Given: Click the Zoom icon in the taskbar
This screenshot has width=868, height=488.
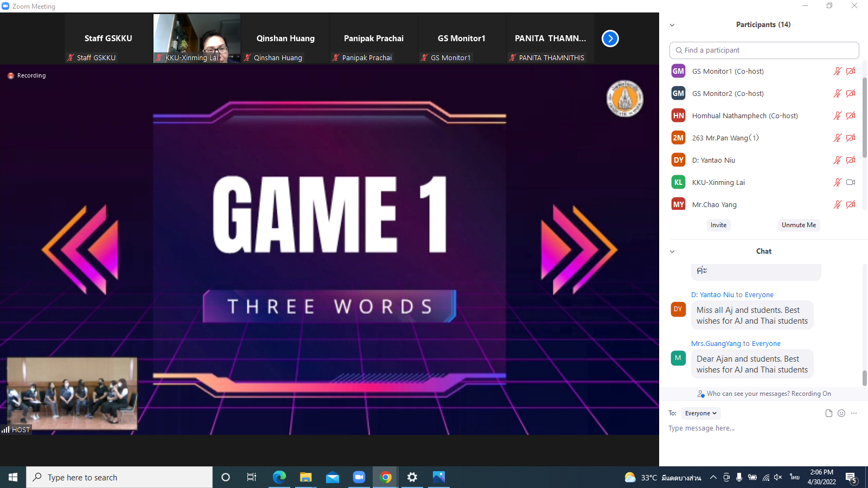Looking at the screenshot, I should pyautogui.click(x=359, y=477).
